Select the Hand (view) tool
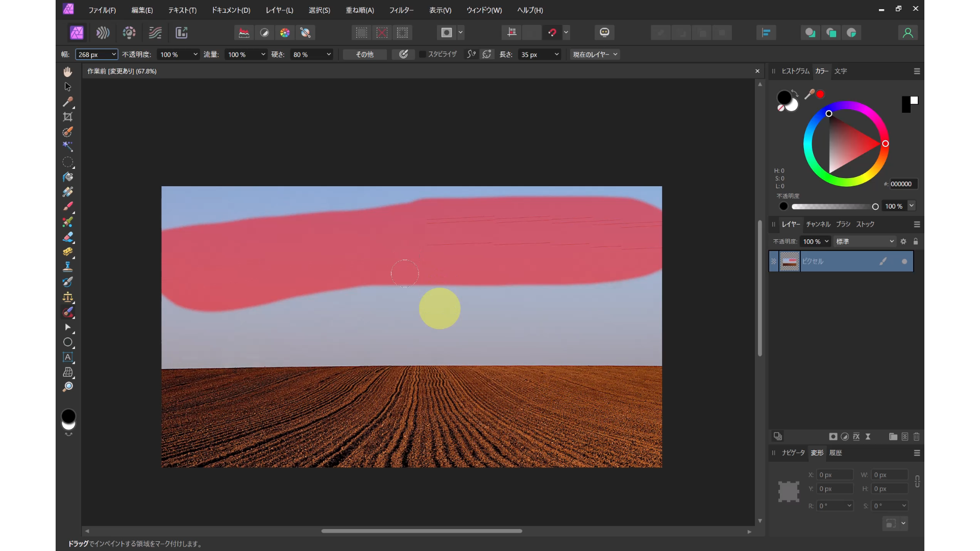 coord(67,72)
